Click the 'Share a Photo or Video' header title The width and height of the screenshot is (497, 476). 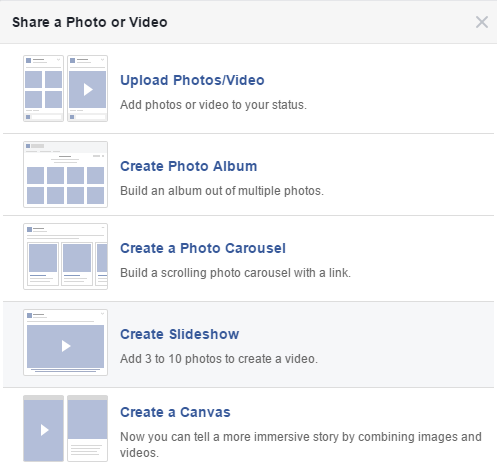point(90,22)
